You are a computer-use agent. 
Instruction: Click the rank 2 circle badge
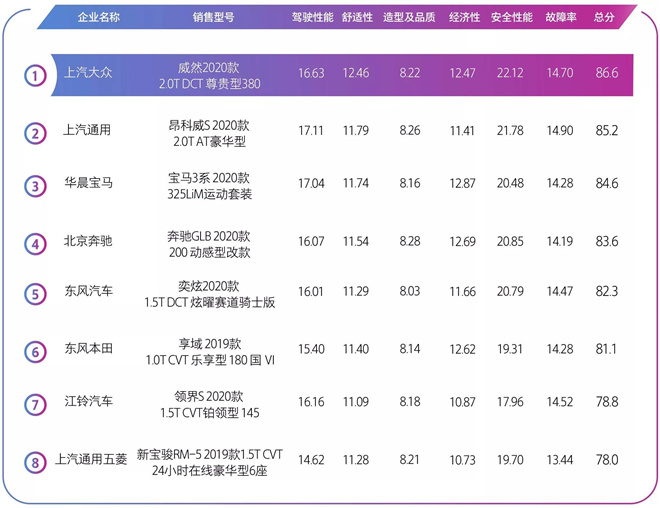click(x=35, y=133)
